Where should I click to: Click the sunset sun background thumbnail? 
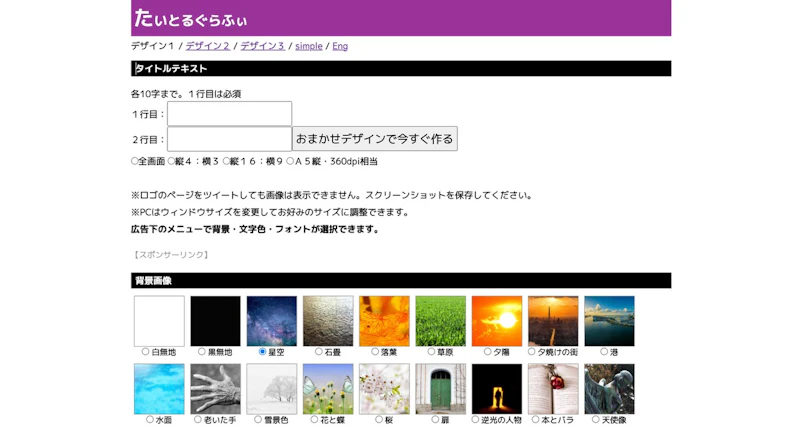[497, 321]
